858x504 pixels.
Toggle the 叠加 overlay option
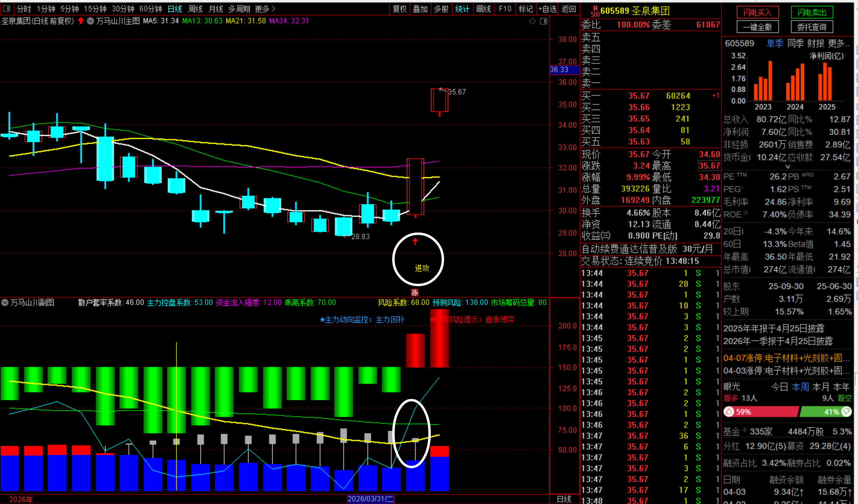coord(420,9)
